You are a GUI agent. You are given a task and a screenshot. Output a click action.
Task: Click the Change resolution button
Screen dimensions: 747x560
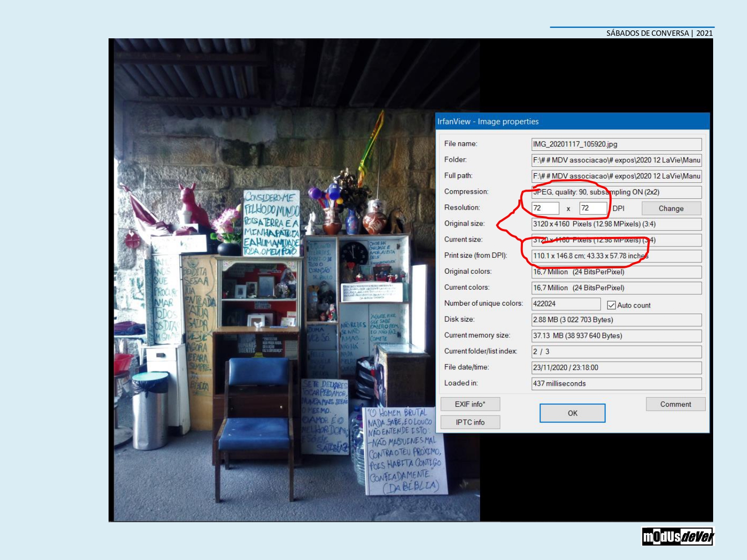[x=671, y=208]
